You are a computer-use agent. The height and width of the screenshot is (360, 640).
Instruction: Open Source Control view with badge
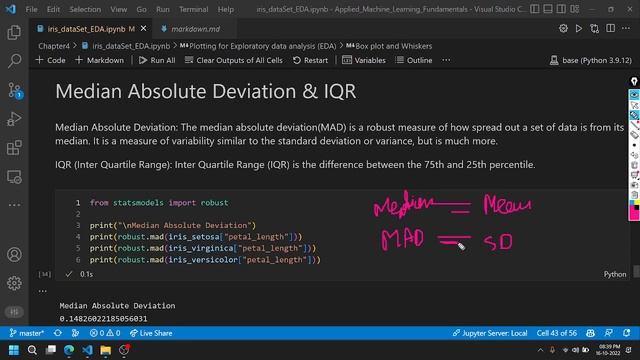15,90
